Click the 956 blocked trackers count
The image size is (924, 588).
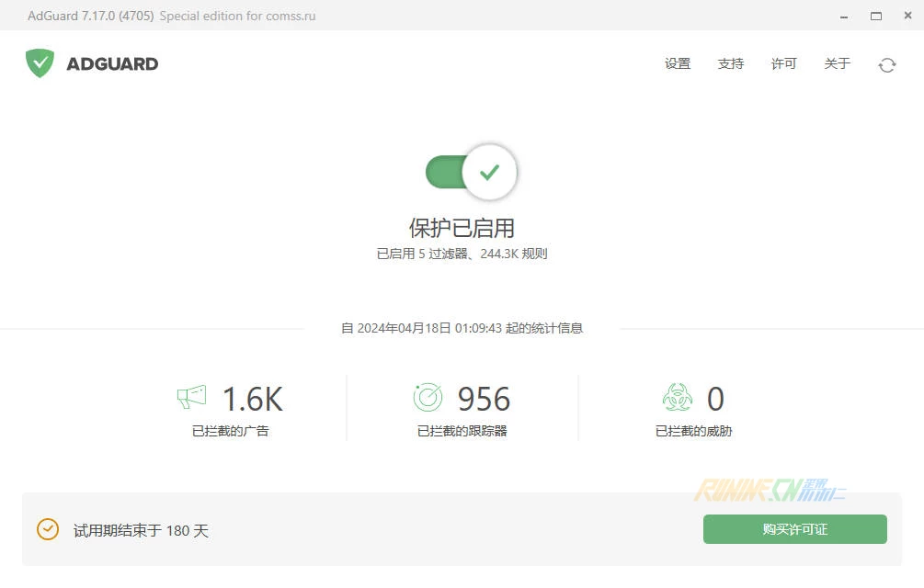point(484,399)
